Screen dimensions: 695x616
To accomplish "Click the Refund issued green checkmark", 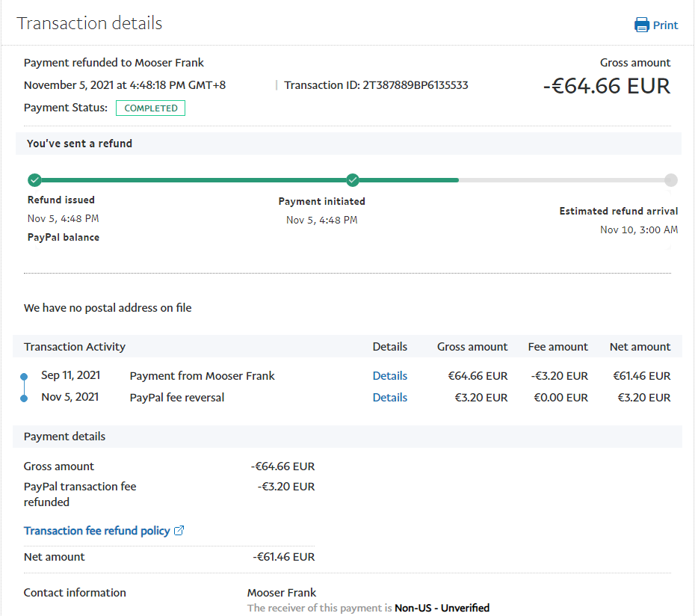I will 34,180.
